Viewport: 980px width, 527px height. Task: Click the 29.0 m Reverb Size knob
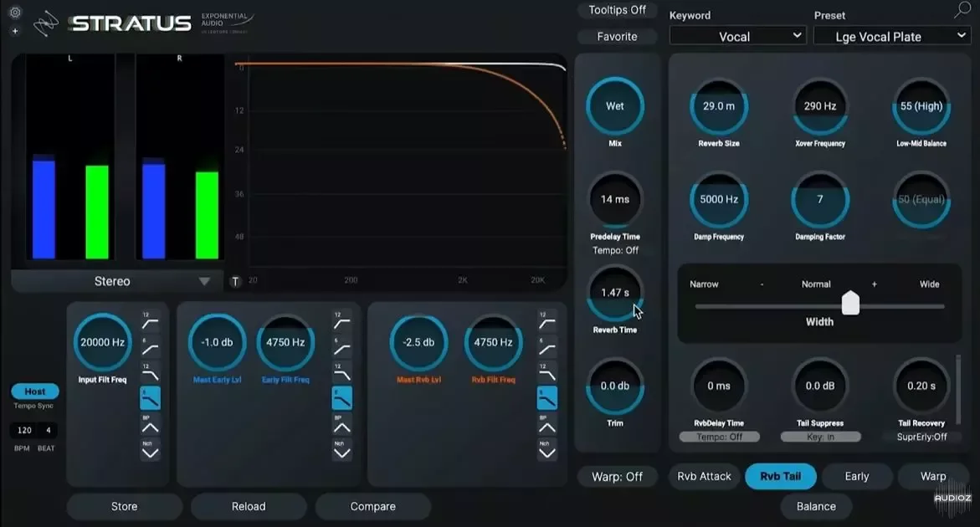click(x=719, y=106)
